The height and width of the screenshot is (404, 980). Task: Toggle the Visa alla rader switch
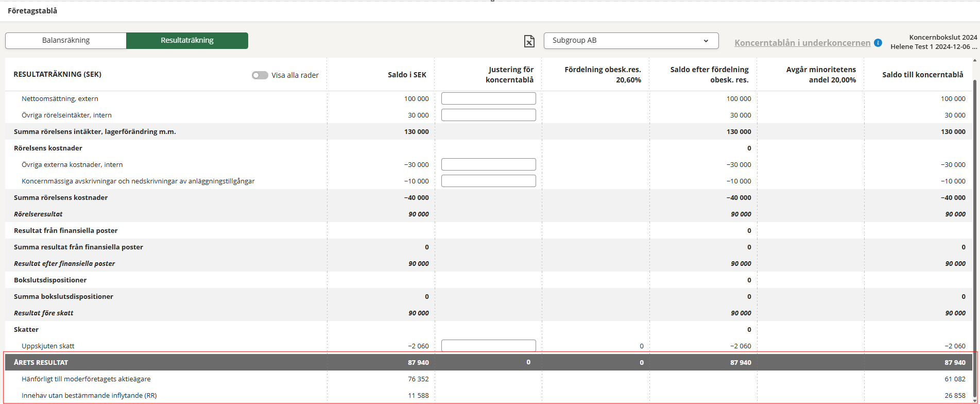(x=260, y=75)
